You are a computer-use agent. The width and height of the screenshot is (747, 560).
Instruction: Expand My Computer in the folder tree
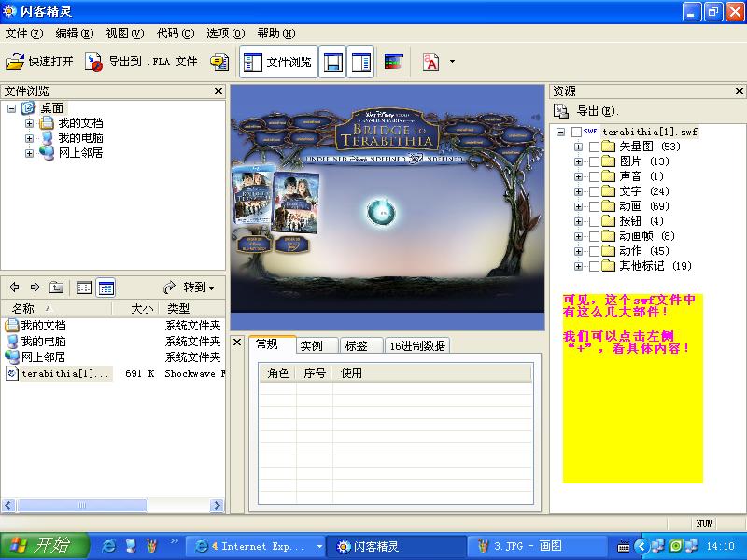tap(29, 138)
